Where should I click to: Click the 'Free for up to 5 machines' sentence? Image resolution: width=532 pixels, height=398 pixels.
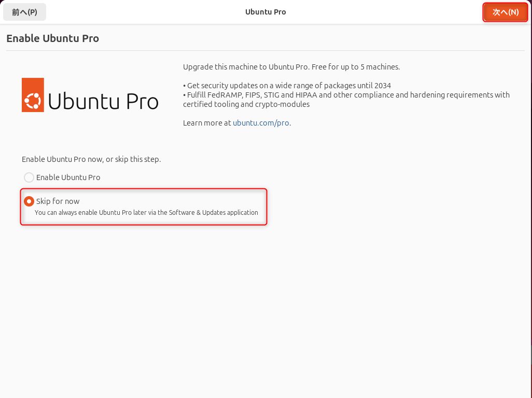coord(356,67)
